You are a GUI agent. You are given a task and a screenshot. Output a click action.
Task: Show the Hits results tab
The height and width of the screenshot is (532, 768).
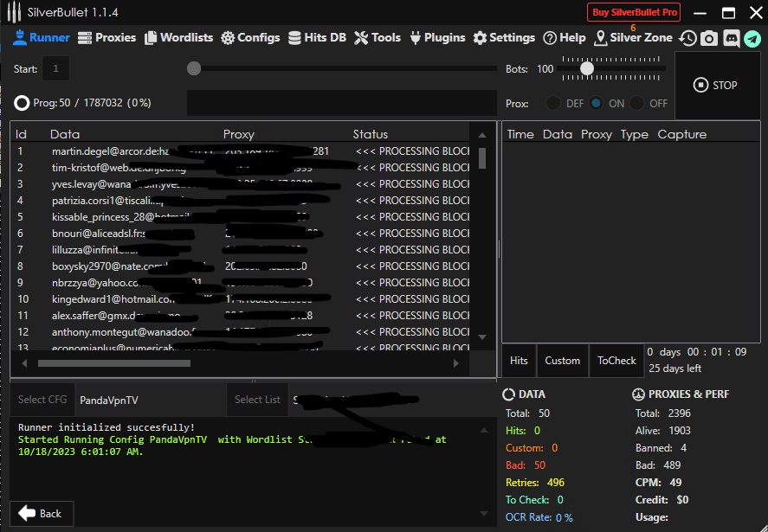tap(519, 361)
